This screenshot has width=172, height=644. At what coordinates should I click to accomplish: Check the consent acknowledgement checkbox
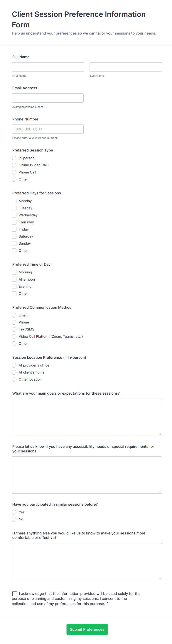(x=15, y=594)
